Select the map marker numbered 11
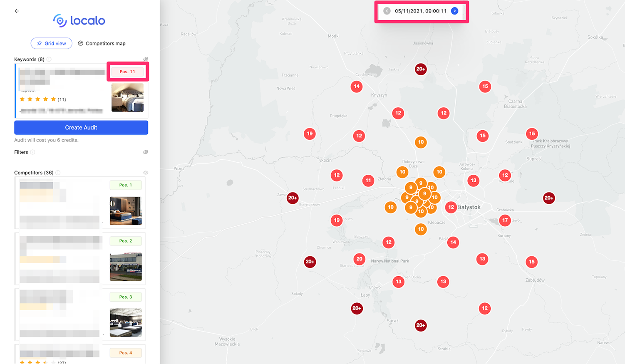The width and height of the screenshot is (625, 364). click(x=368, y=181)
